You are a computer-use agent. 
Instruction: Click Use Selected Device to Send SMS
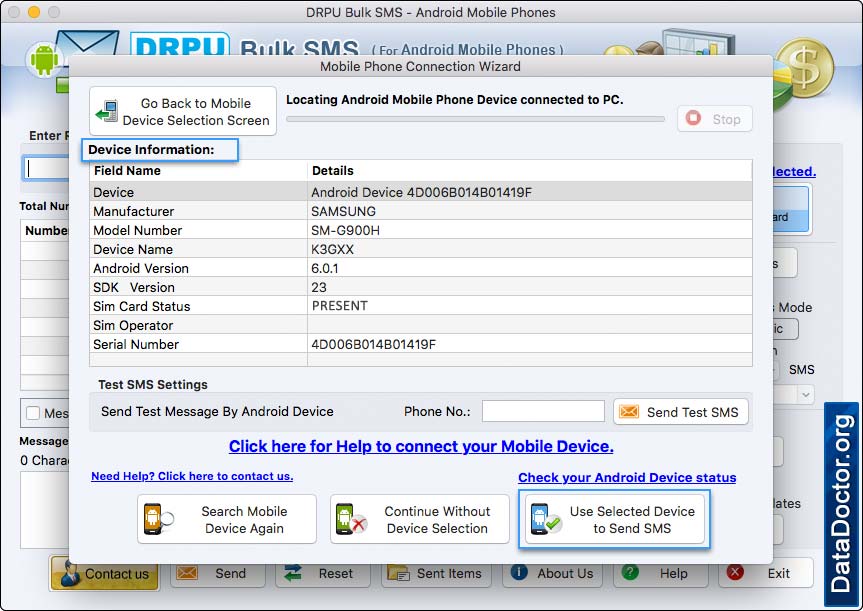click(x=614, y=519)
